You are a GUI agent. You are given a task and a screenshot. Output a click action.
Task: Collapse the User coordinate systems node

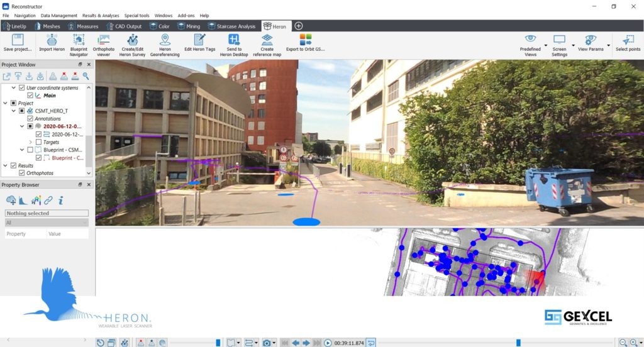(x=14, y=87)
